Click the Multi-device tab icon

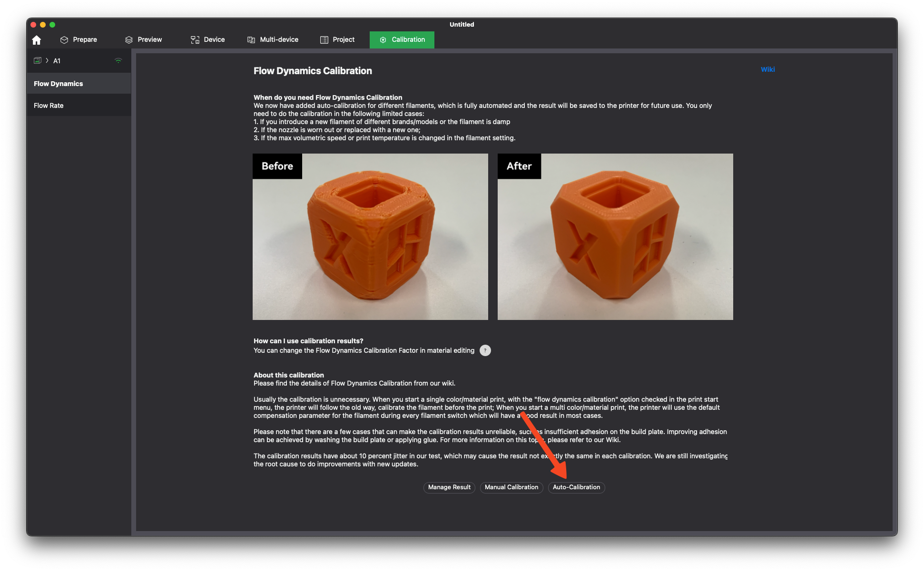coord(251,40)
